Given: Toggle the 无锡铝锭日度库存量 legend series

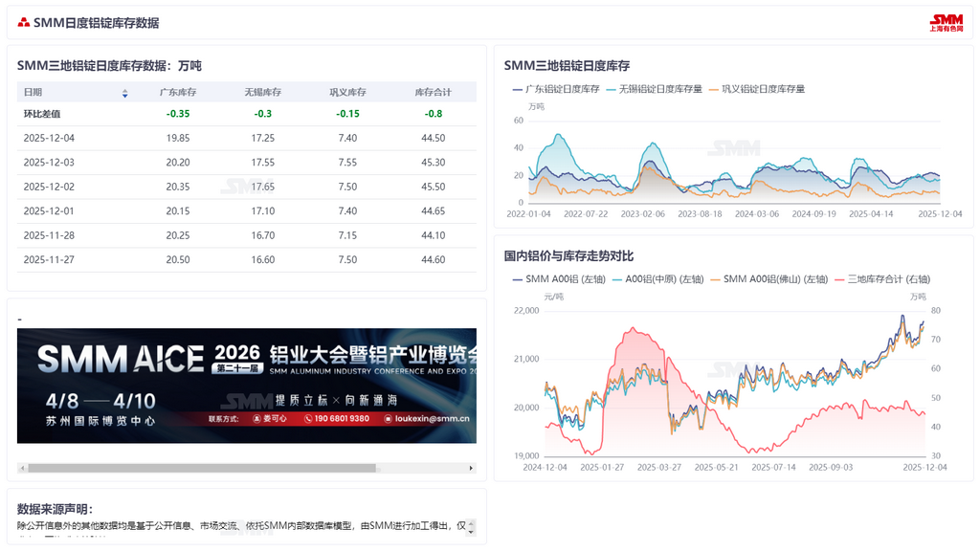Looking at the screenshot, I should point(655,89).
